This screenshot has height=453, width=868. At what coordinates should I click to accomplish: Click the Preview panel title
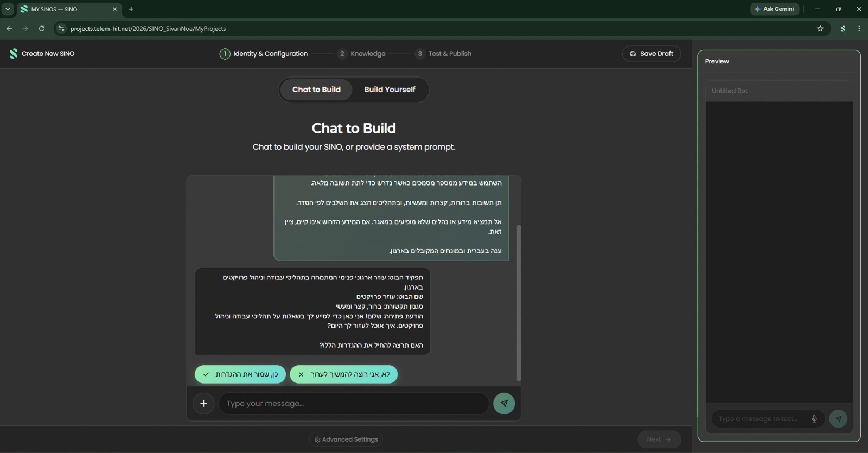point(717,61)
